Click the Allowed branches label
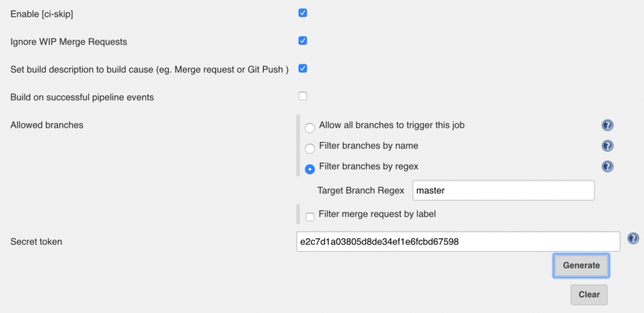The image size is (644, 313). 47,125
